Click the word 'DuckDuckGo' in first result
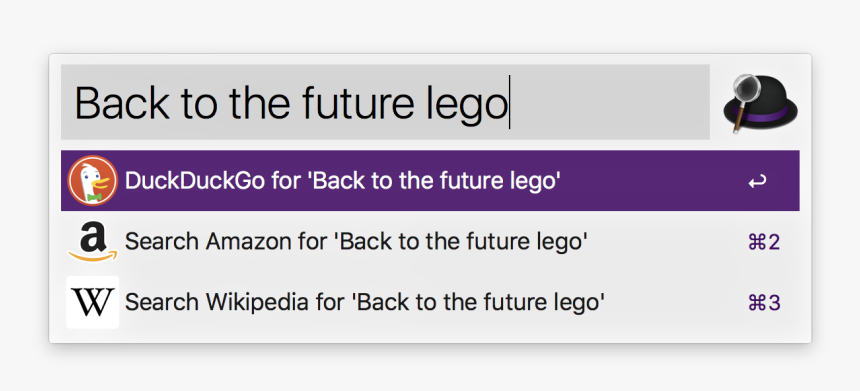 (x=195, y=180)
